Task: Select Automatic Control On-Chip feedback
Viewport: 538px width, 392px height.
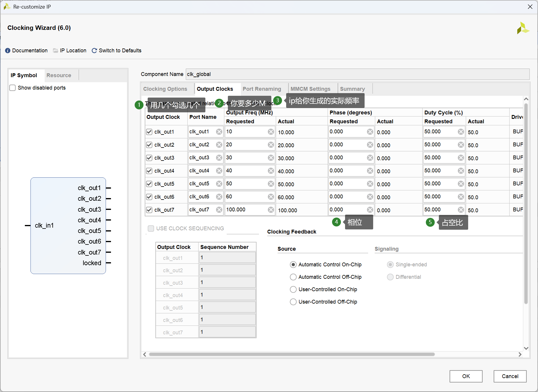Action: pos(293,265)
